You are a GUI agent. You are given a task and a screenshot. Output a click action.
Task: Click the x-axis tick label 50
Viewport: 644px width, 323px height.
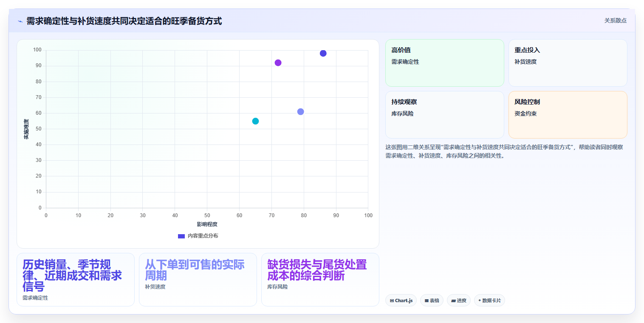point(207,215)
